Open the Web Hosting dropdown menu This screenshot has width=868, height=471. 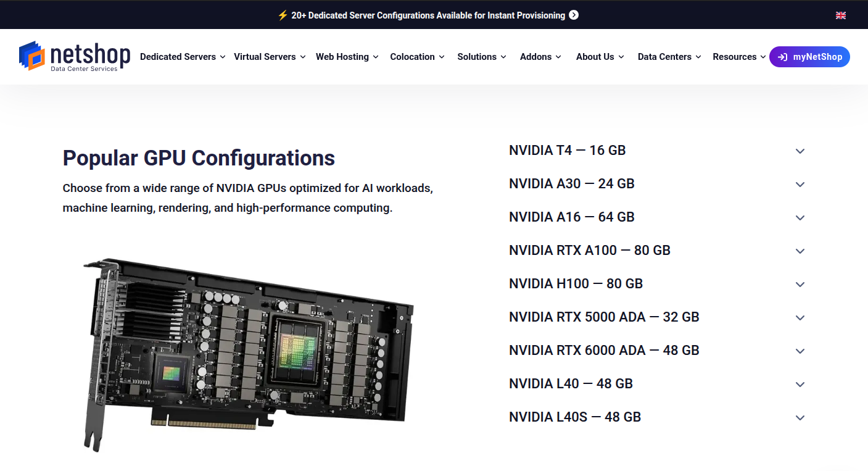click(343, 56)
